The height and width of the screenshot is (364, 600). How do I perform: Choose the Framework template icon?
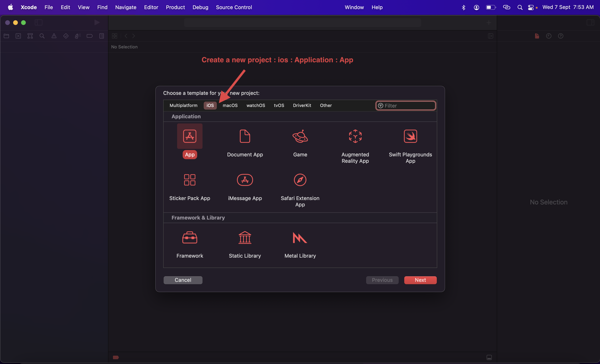click(x=189, y=237)
